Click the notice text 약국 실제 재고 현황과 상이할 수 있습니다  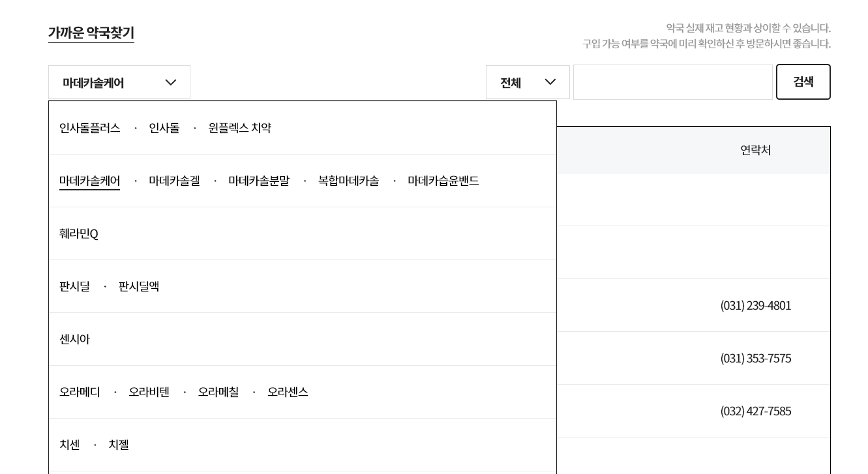pos(748,28)
